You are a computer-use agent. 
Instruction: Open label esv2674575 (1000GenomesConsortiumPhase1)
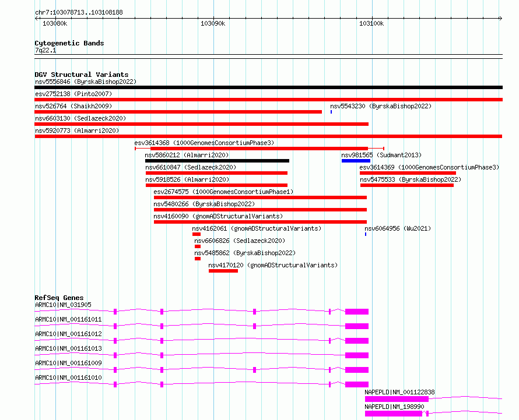pos(223,192)
